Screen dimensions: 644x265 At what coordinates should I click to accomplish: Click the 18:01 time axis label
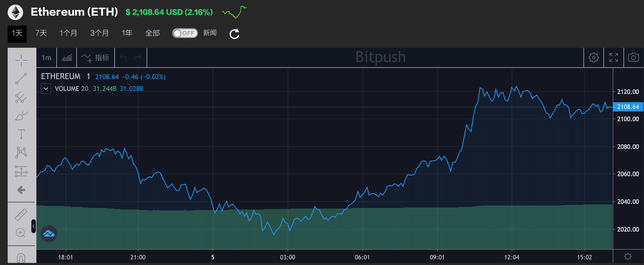pyautogui.click(x=66, y=257)
